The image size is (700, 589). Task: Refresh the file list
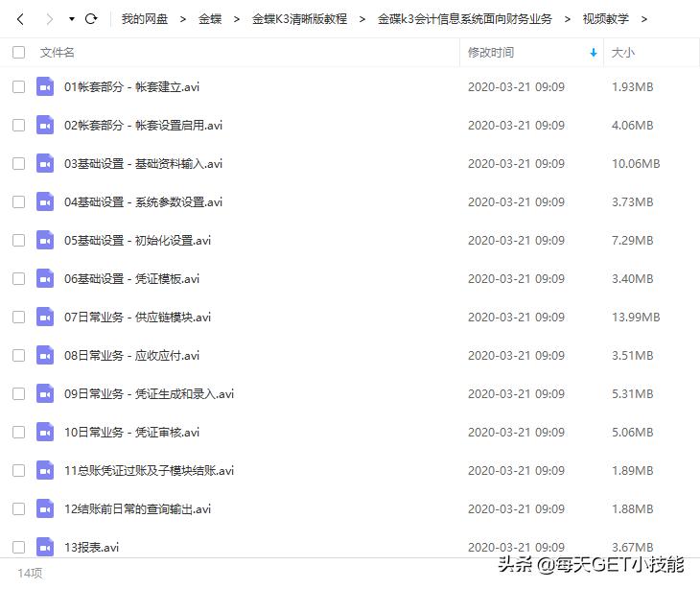coord(91,19)
